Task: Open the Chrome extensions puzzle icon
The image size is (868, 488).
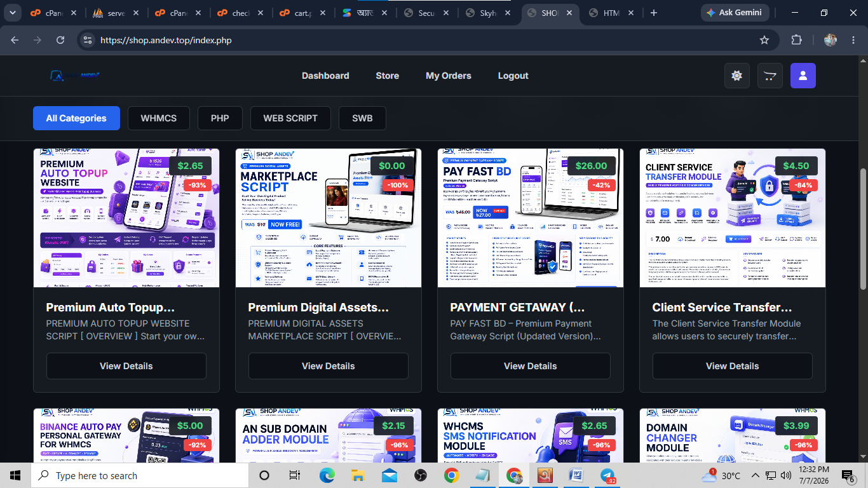Action: coord(796,40)
